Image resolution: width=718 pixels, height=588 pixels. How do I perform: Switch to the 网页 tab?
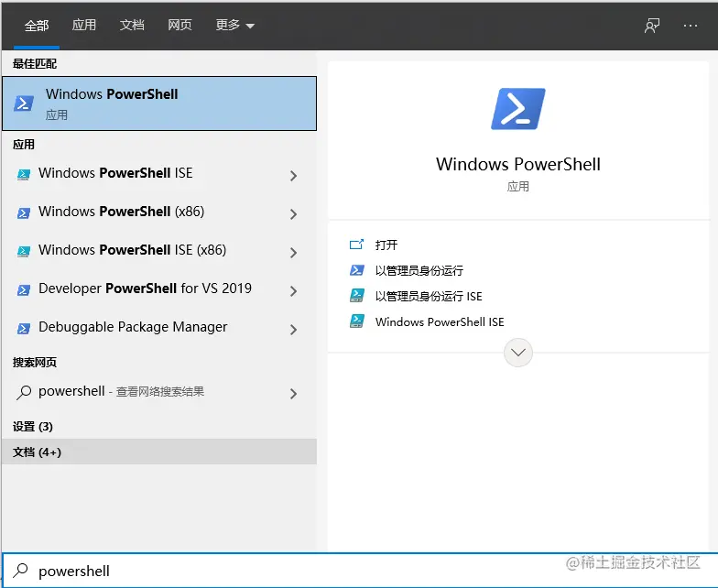pos(179,26)
